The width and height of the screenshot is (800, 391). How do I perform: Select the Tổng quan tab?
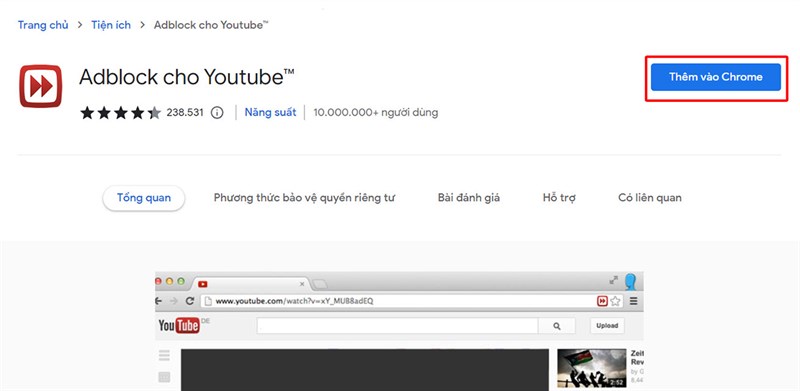coord(144,198)
